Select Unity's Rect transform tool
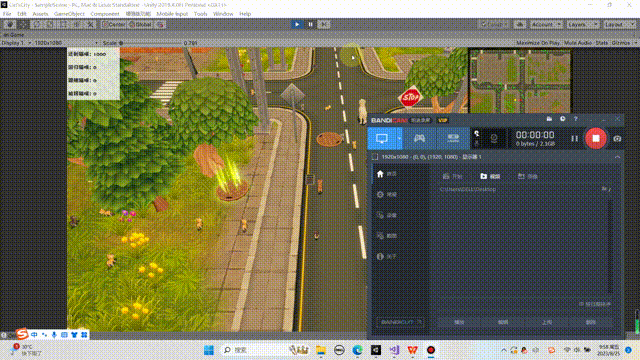 click(x=63, y=24)
